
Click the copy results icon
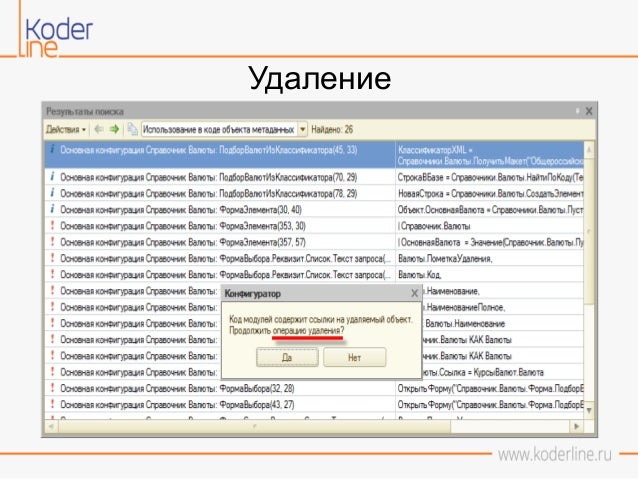click(132, 129)
